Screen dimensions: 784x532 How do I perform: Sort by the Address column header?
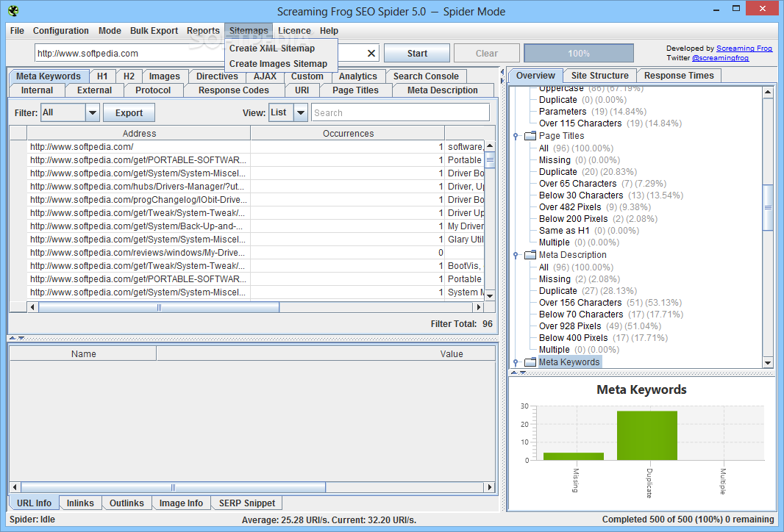pos(139,134)
